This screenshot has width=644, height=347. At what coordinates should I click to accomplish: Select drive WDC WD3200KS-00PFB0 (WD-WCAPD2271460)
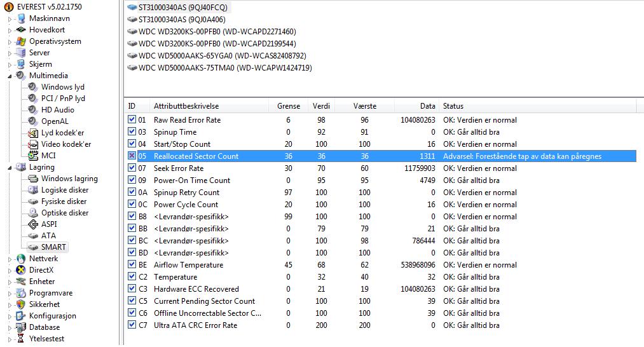pos(217,32)
